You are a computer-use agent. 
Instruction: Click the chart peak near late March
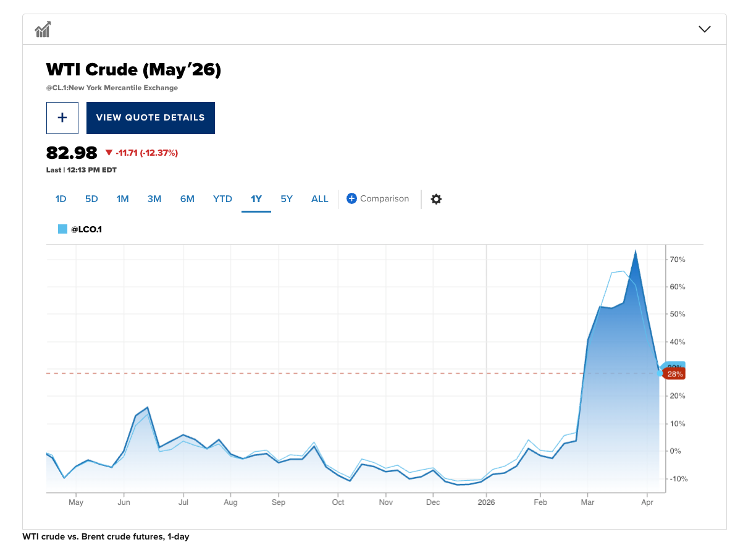(x=635, y=251)
